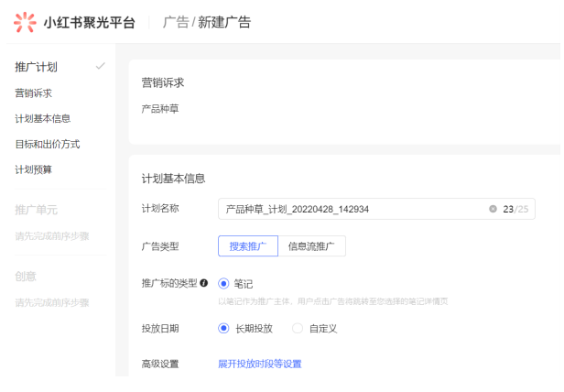Viewport: 564px width, 392px height.
Task: Open the 推广单元 sidebar step
Action: tap(36, 210)
